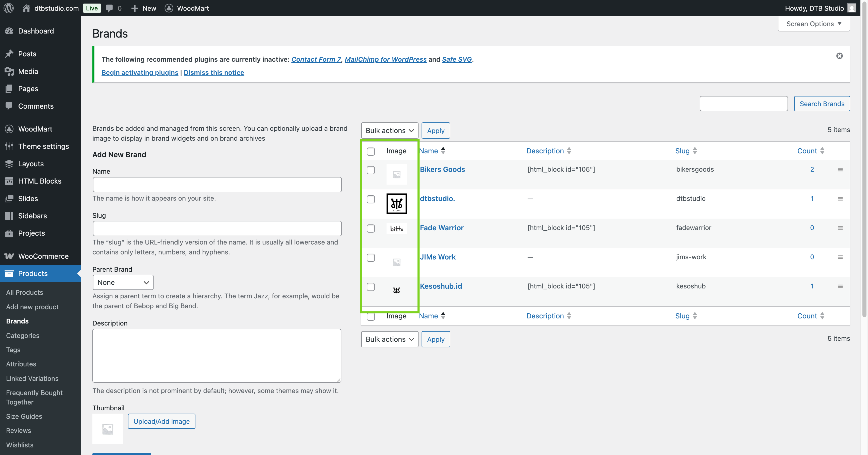The width and height of the screenshot is (868, 455).
Task: Tick the dtbstudio. row checkbox
Action: coord(371,199)
